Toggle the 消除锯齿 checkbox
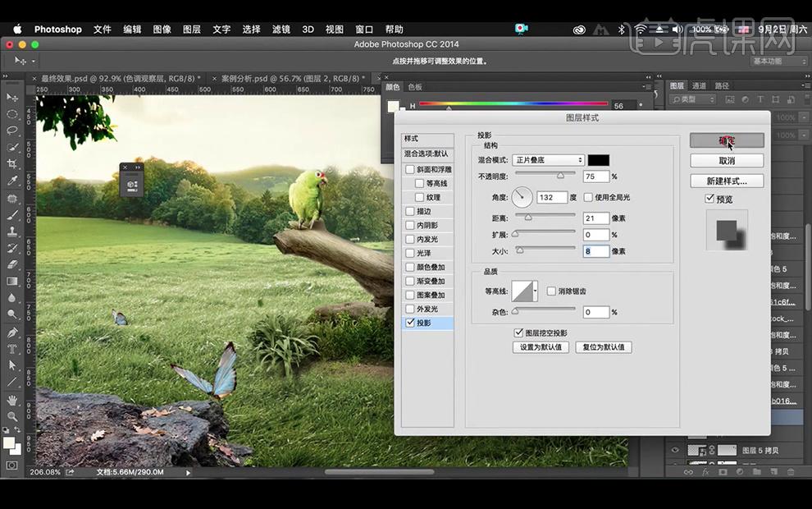Viewport: 812px width, 509px height. click(x=551, y=291)
